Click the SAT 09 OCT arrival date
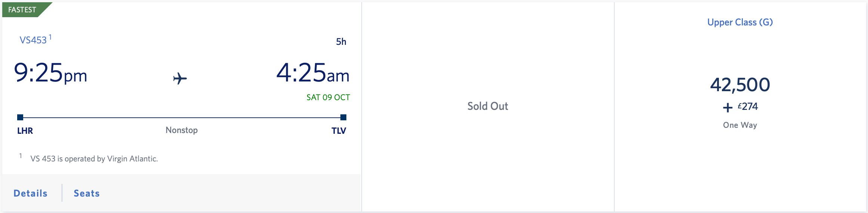 point(328,98)
